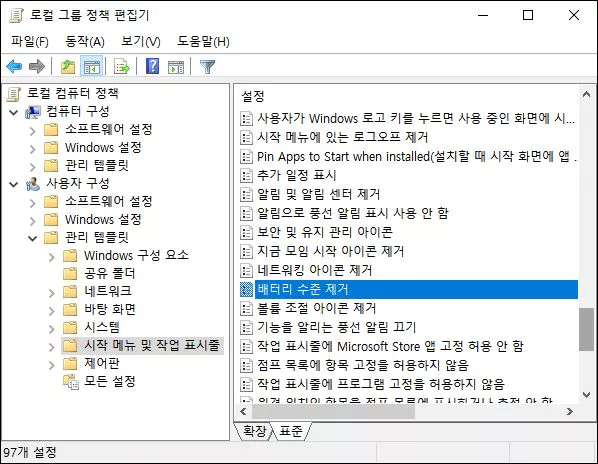Click the folder icon beside 공유 폴더
Screen dimensions: 598x464
tap(70, 273)
